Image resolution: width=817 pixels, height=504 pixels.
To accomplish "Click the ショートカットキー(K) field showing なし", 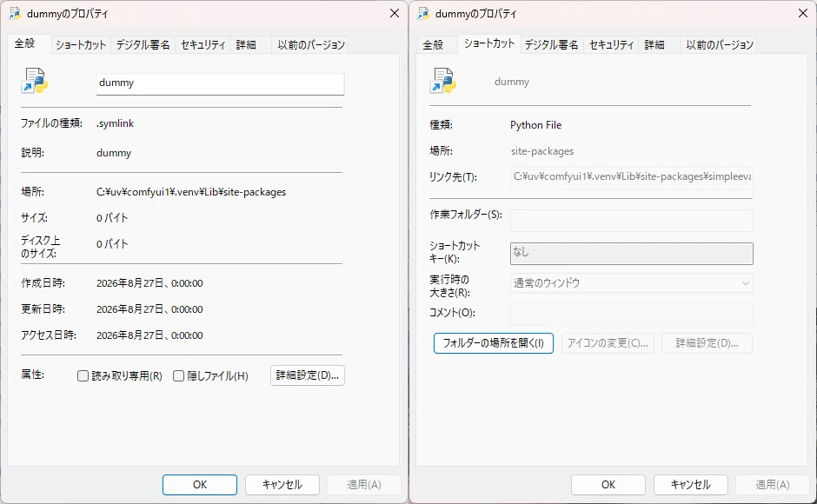I will (632, 253).
